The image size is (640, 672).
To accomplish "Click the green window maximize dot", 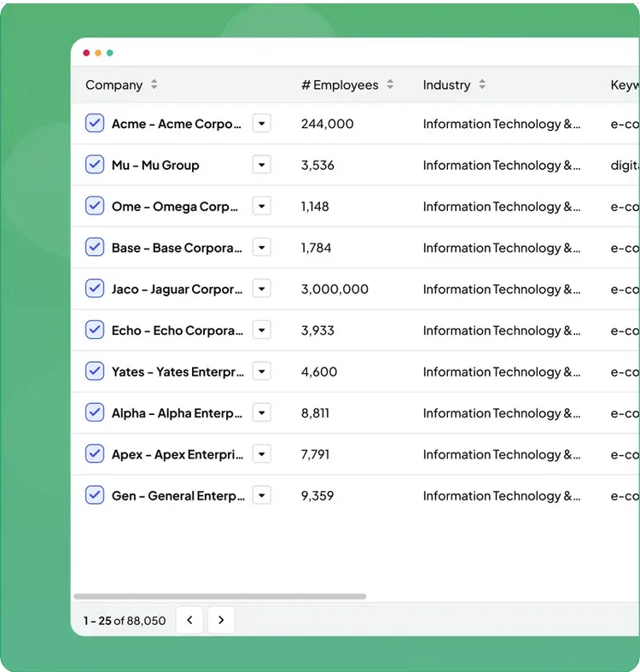I will [110, 53].
